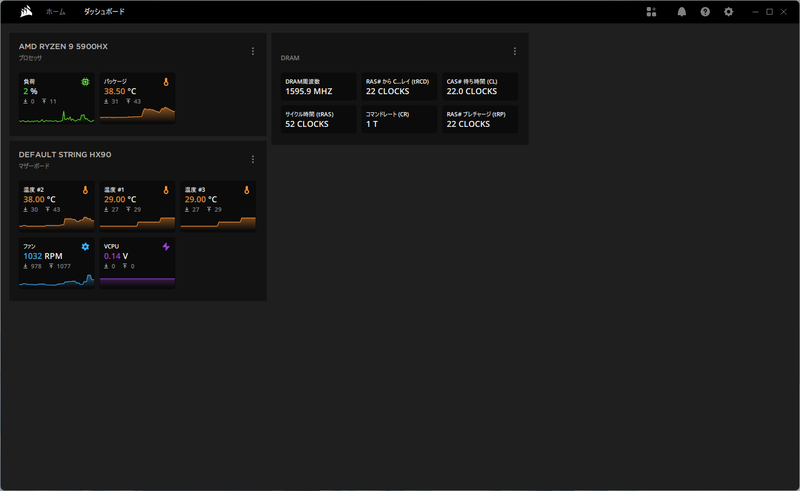Viewport: 800px width, 491px height.
Task: Click the DRAM panel heading
Action: pos(290,58)
